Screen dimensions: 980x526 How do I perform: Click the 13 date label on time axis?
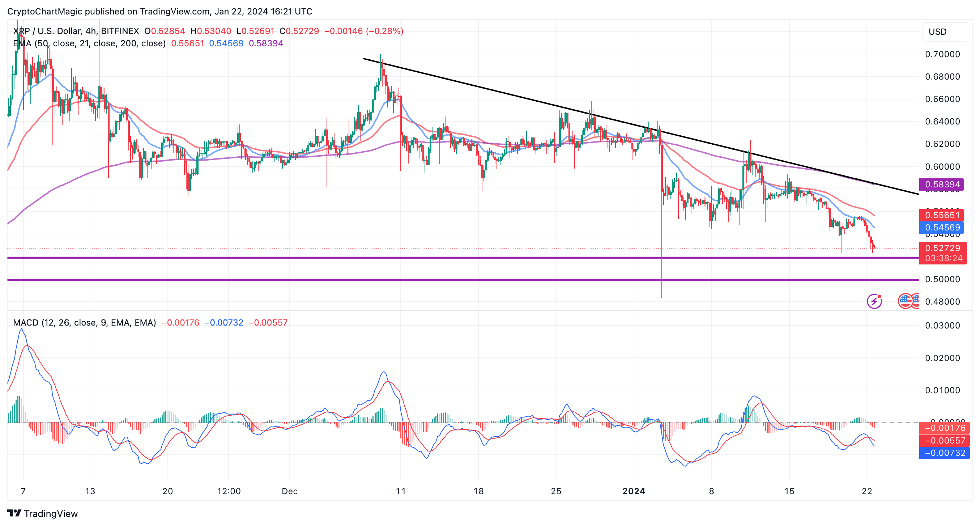point(90,491)
